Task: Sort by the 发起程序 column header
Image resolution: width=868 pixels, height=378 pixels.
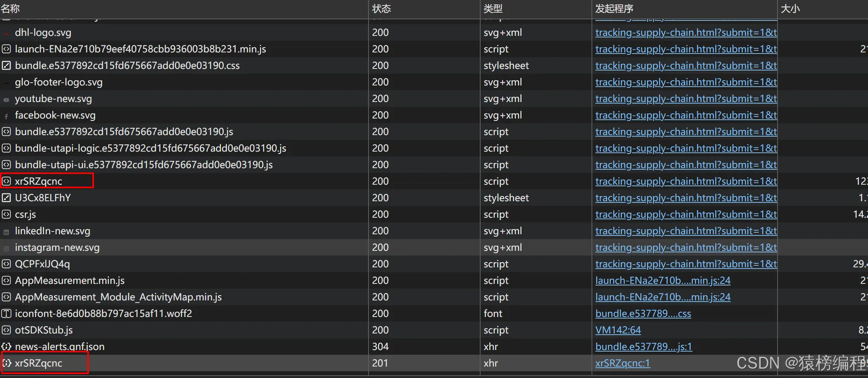Action: click(x=614, y=8)
